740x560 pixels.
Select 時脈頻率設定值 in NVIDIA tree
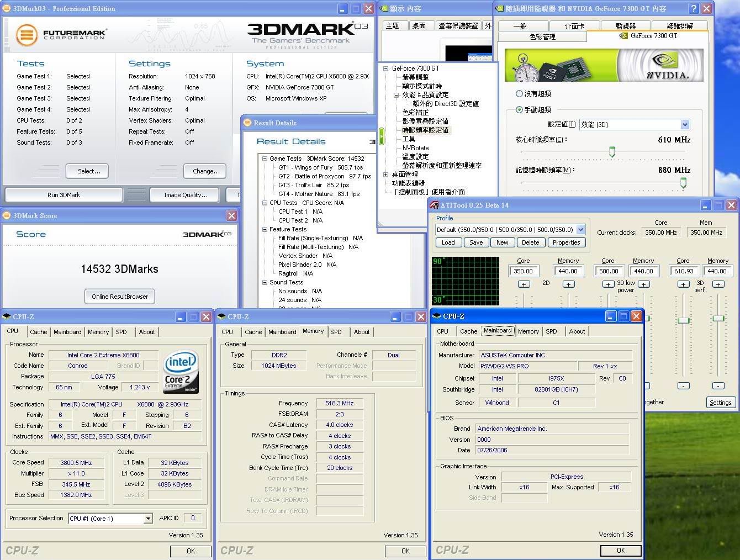point(425,130)
